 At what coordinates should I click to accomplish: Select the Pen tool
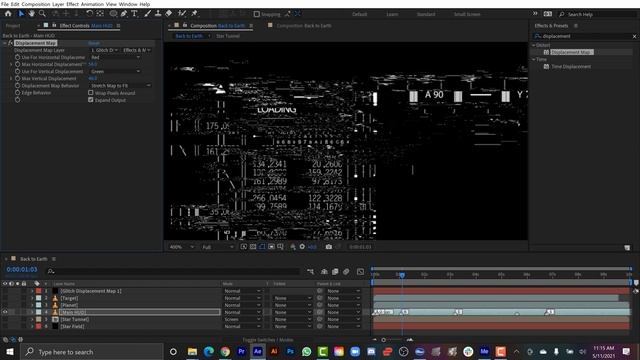click(124, 13)
